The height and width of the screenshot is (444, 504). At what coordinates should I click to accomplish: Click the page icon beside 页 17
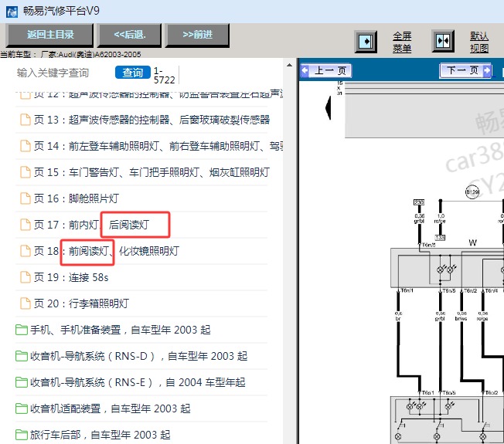tap(26, 225)
